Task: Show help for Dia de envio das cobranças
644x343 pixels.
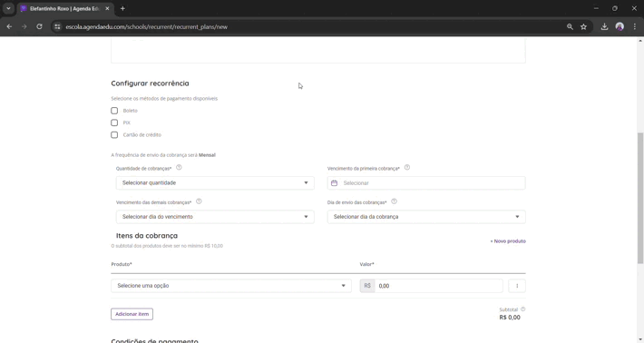Action: [x=394, y=201]
